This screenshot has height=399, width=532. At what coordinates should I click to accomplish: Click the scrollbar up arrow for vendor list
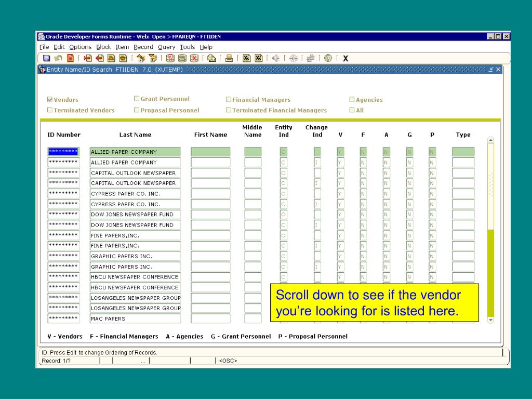490,140
